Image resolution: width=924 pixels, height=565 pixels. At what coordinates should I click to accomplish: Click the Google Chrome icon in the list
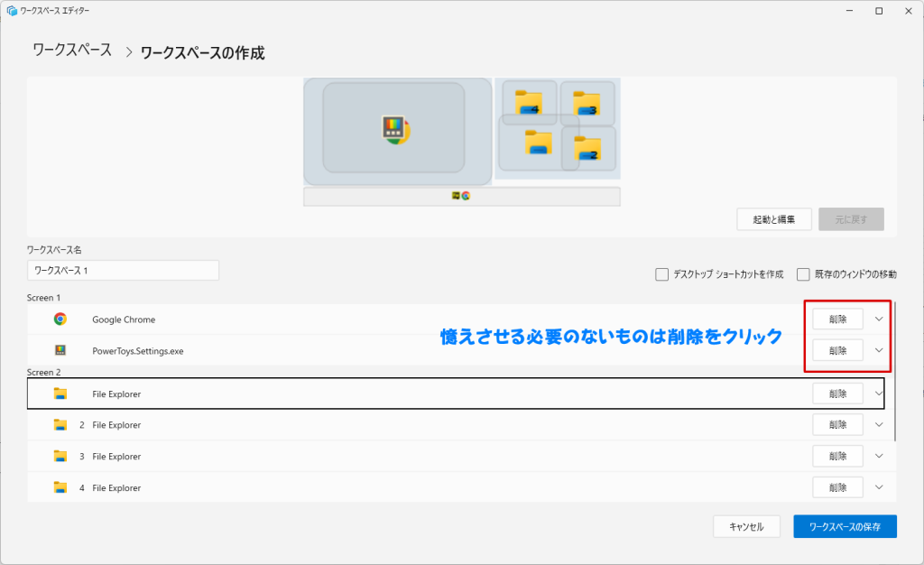(60, 319)
